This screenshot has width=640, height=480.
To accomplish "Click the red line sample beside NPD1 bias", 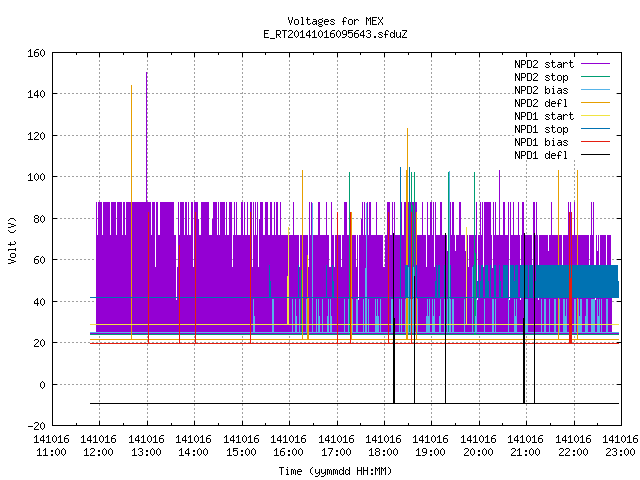I will 595,142.
